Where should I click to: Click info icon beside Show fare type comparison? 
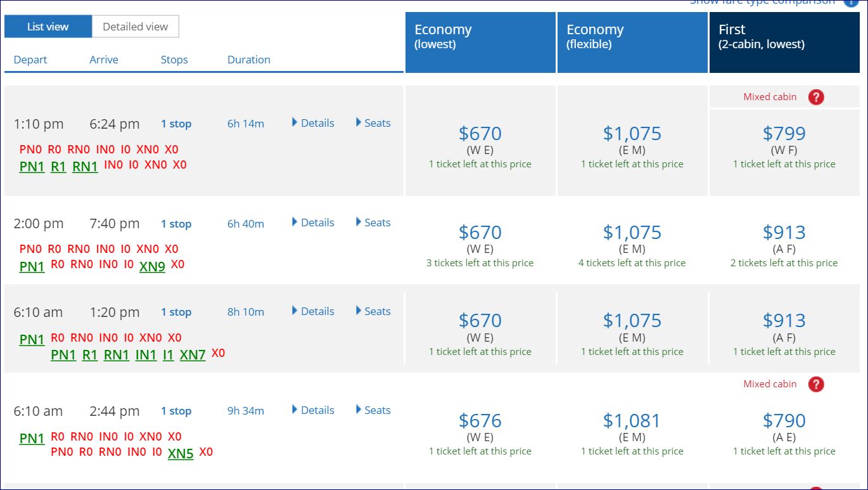pos(850,2)
